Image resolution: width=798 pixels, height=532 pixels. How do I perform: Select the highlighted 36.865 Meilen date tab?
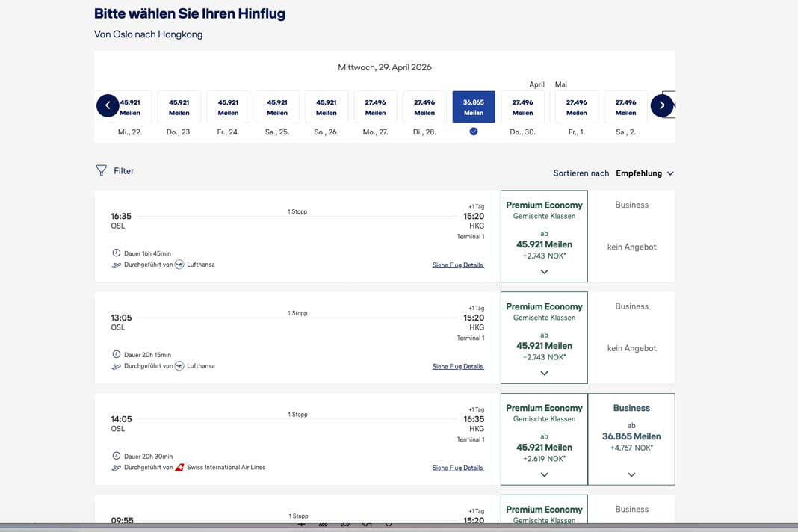tap(473, 107)
